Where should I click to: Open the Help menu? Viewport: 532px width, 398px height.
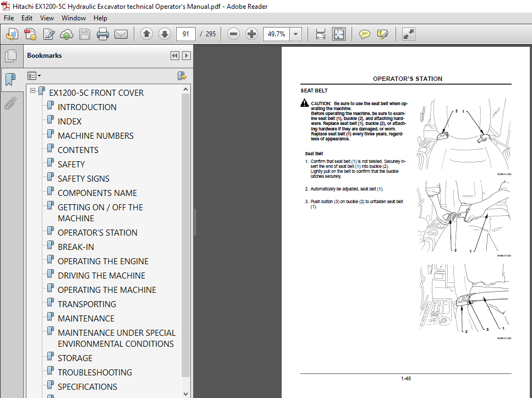(x=100, y=18)
